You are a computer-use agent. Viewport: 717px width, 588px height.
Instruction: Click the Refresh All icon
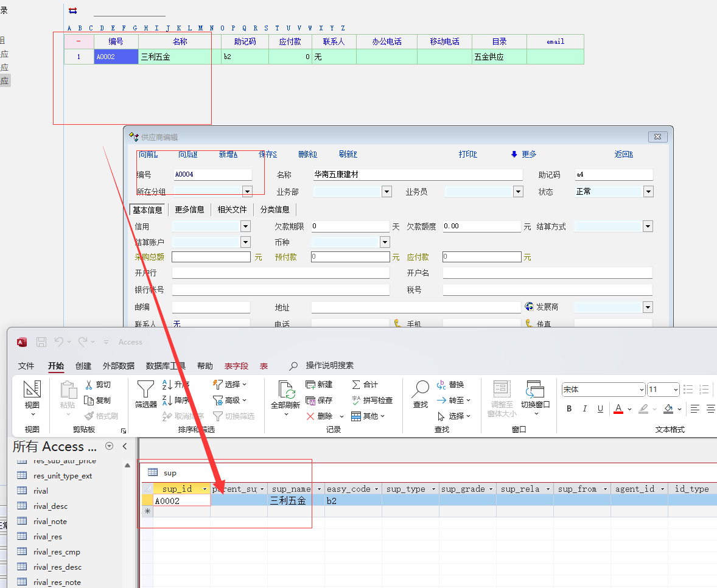(x=285, y=390)
